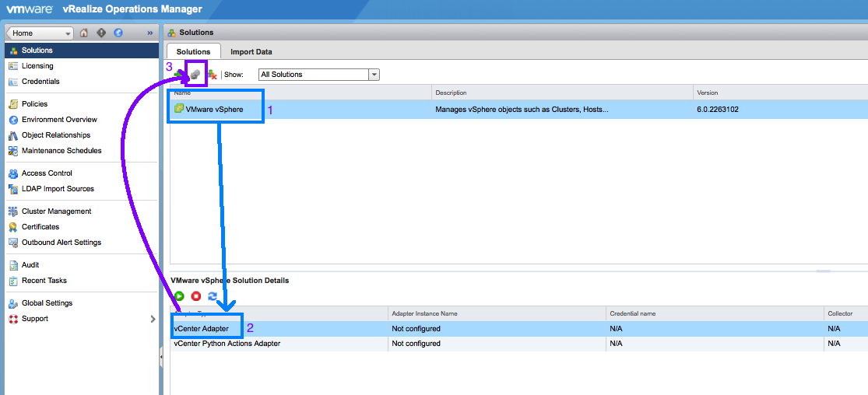Click the globe Environment icon in navigation toolbar

(x=118, y=33)
